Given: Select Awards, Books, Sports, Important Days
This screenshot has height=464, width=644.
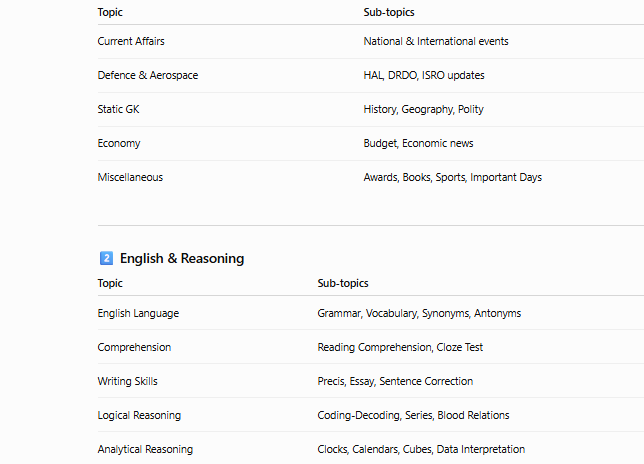Looking at the screenshot, I should point(453,177).
